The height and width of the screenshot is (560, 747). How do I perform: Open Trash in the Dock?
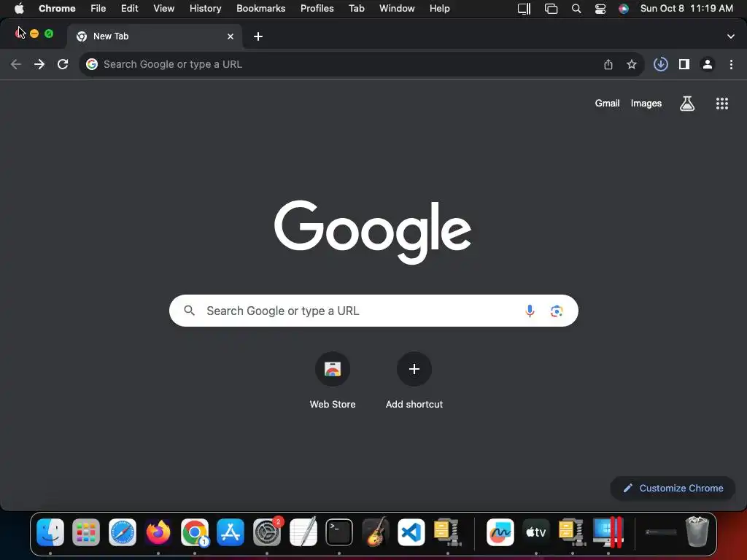(x=697, y=532)
